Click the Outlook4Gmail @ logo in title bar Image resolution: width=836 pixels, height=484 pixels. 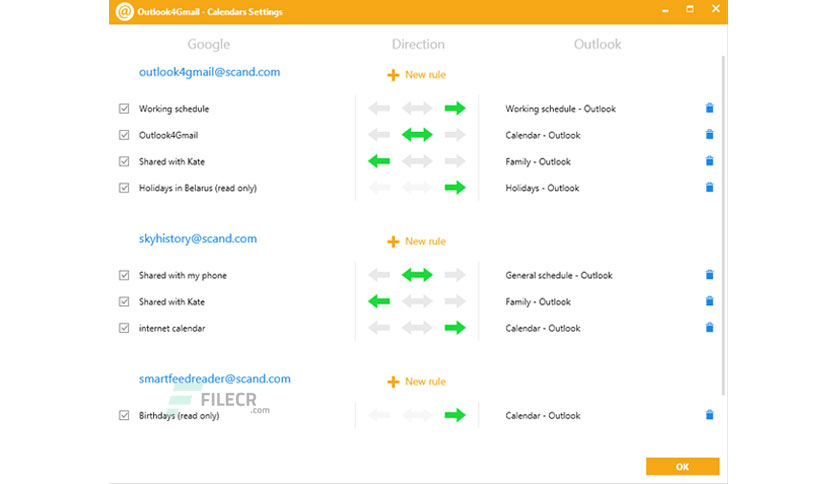124,11
